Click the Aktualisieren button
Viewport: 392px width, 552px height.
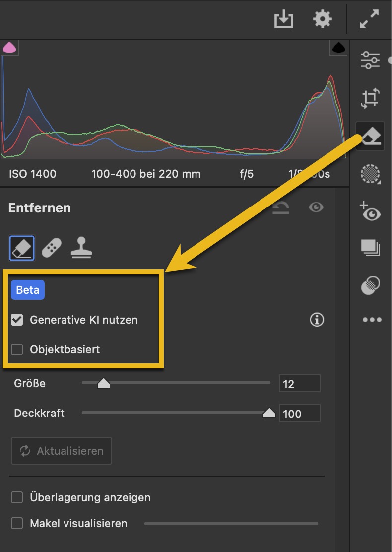pyautogui.click(x=62, y=451)
